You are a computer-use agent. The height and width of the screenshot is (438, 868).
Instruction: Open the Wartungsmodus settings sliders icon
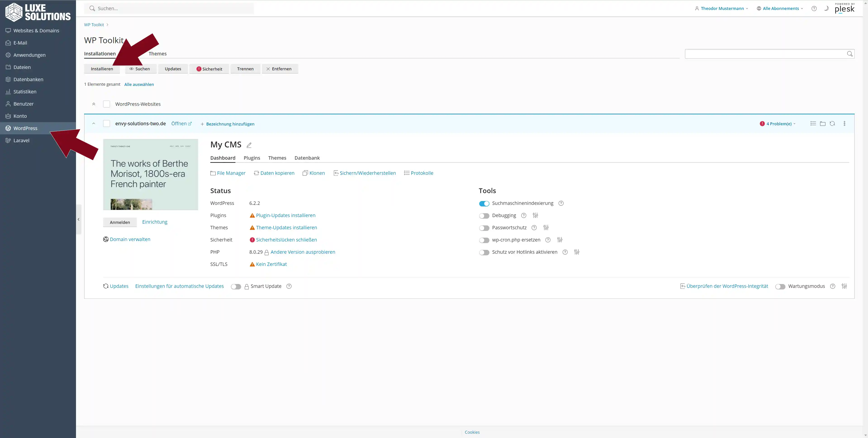click(x=844, y=286)
